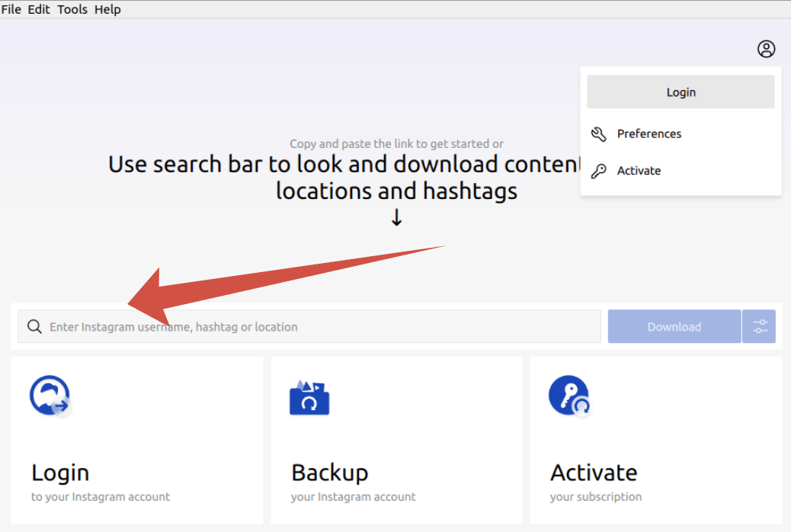Click the wrench icon beside Preferences

(599, 134)
